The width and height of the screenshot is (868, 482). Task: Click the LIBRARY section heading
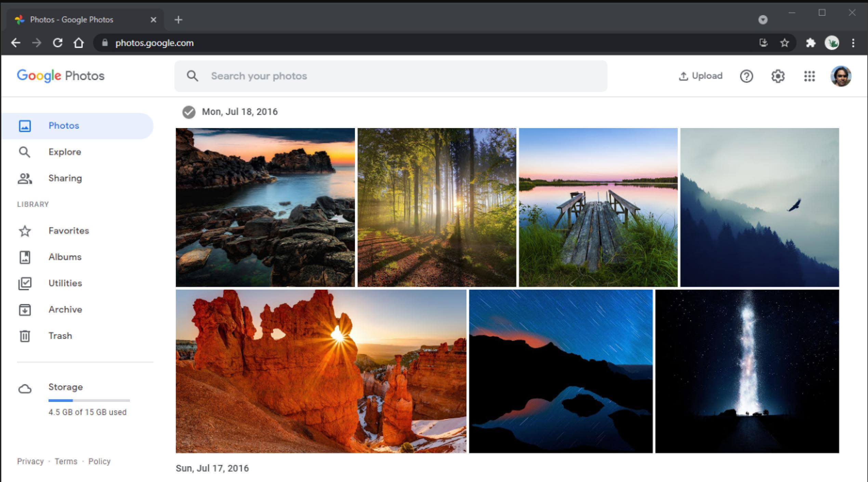pyautogui.click(x=33, y=204)
